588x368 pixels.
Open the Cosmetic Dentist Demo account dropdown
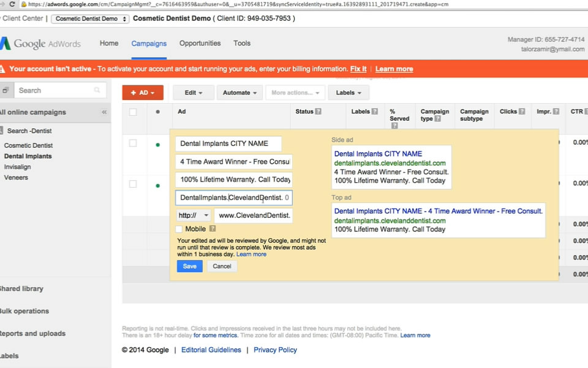coord(90,19)
